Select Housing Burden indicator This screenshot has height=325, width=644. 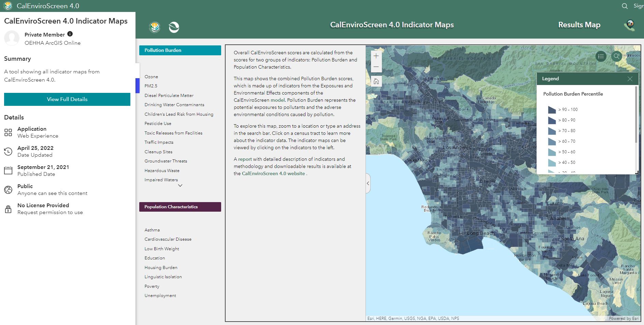tap(161, 268)
